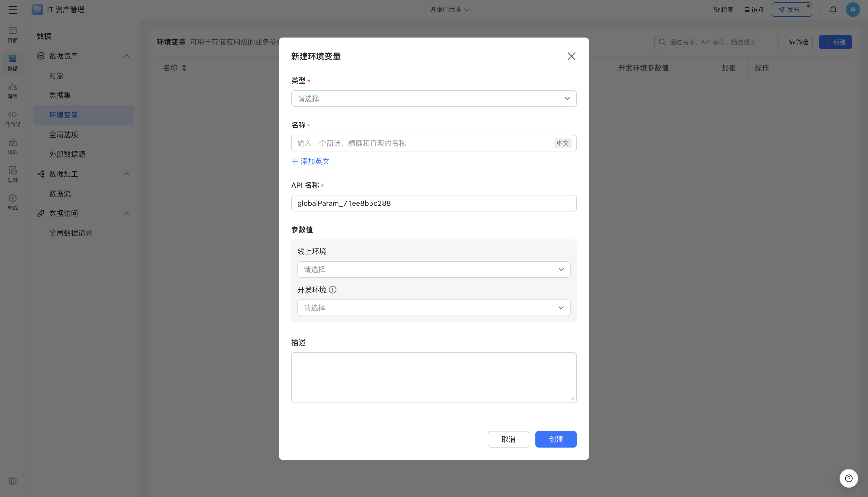Screen dimensions: 868x497
Task: Click the search magnifier icon
Action: 662,42
